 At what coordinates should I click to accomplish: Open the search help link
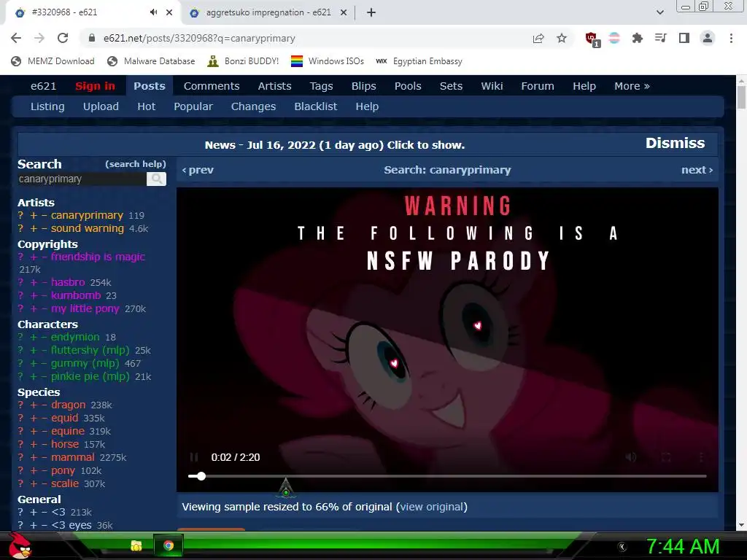(x=135, y=164)
